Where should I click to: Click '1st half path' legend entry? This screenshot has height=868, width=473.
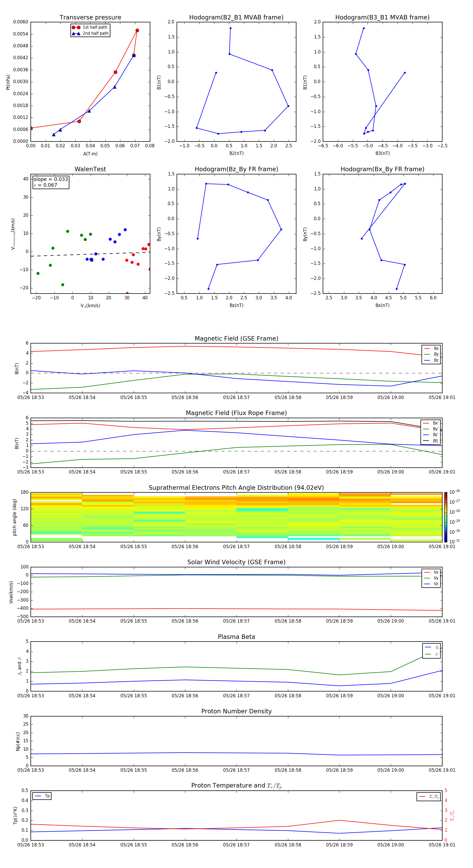[90, 27]
